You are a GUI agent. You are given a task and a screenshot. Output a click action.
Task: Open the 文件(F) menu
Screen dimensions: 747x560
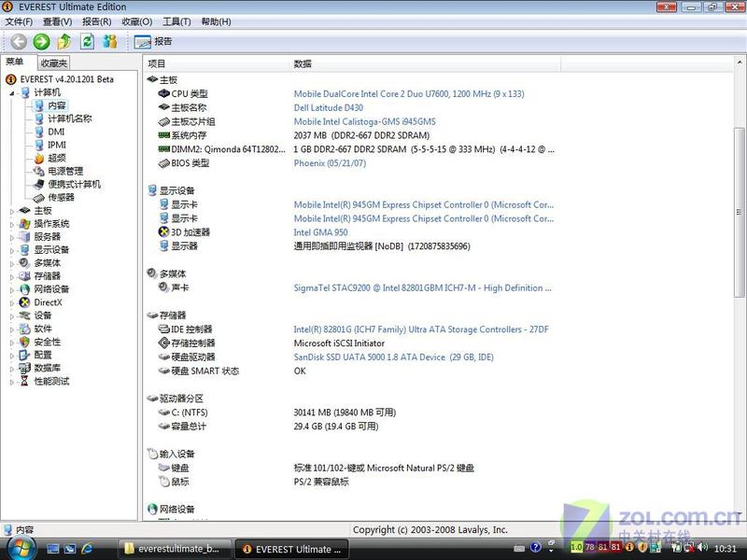pyautogui.click(x=19, y=21)
